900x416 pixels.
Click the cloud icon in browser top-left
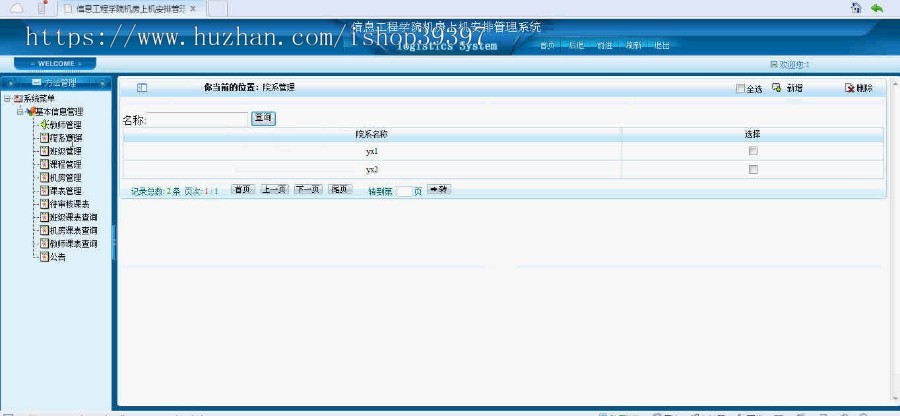click(x=18, y=9)
